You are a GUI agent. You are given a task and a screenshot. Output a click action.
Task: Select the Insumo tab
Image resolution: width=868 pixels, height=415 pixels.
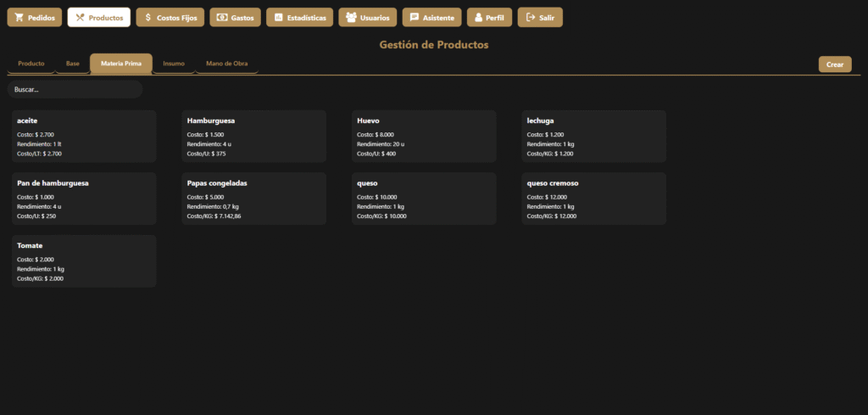tap(174, 64)
